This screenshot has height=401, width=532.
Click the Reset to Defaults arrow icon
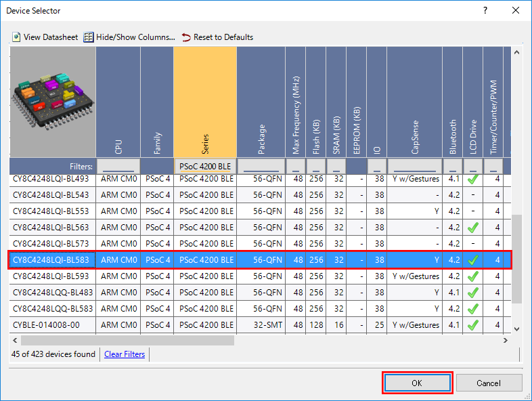click(x=186, y=37)
